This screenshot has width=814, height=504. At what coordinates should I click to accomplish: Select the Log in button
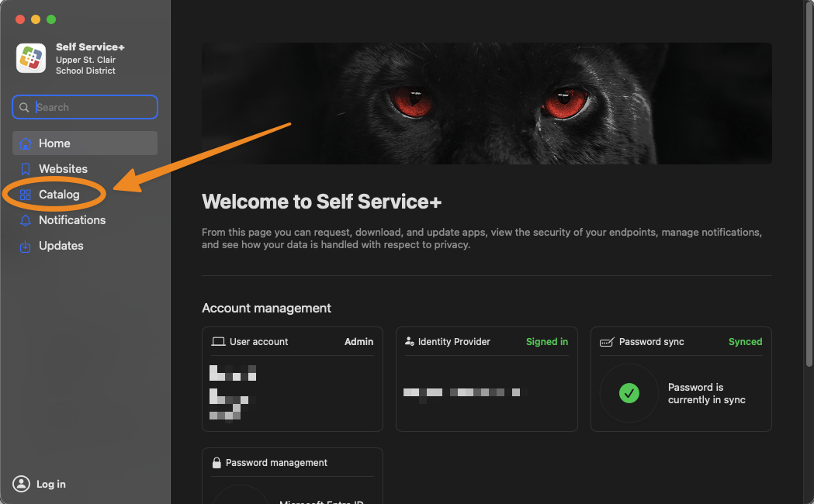[x=40, y=484]
